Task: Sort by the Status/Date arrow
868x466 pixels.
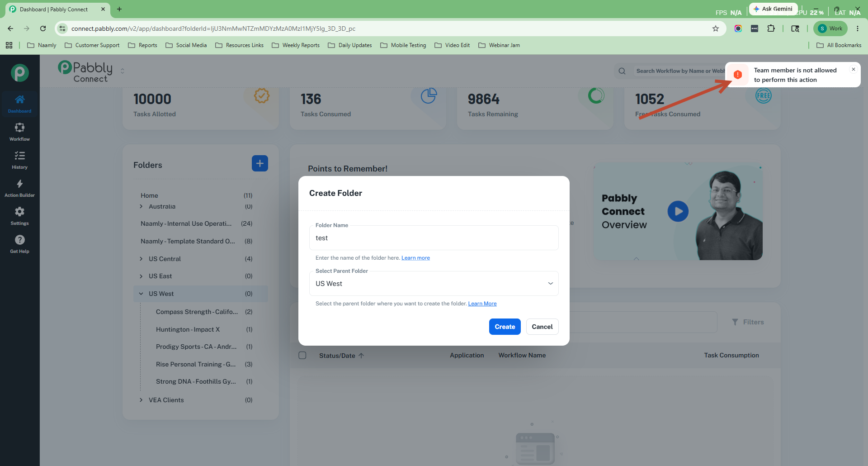Action: tap(361, 356)
